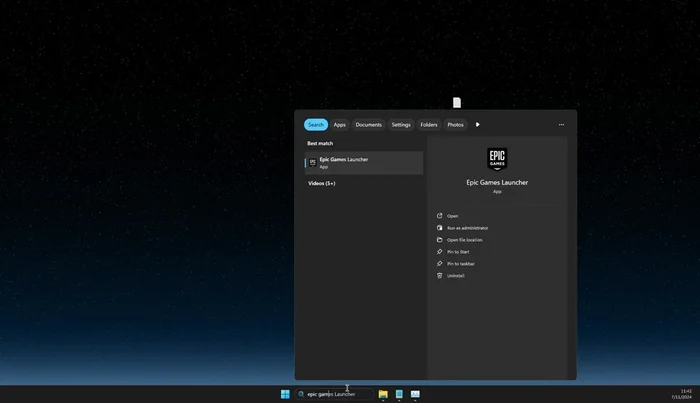Select the Photos filter tab
The width and height of the screenshot is (700, 403).
click(x=455, y=125)
